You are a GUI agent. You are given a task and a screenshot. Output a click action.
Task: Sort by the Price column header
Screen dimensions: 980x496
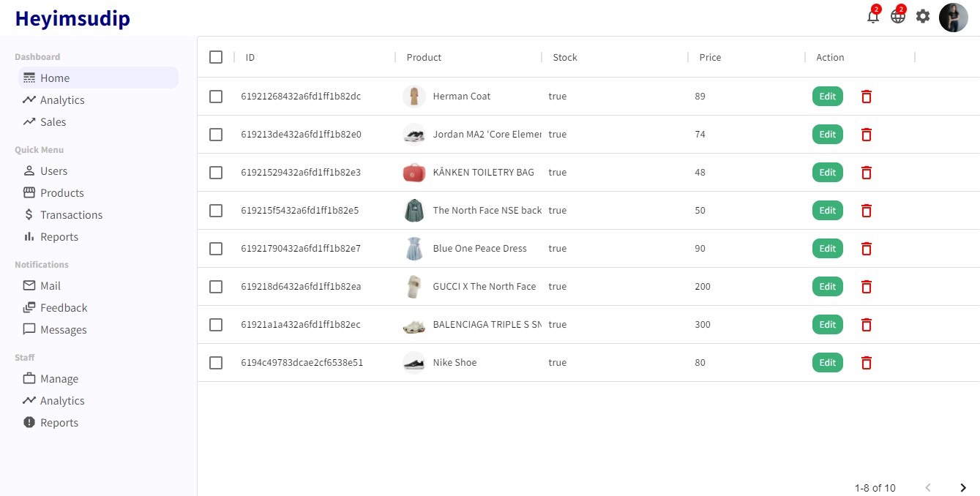[x=710, y=57]
